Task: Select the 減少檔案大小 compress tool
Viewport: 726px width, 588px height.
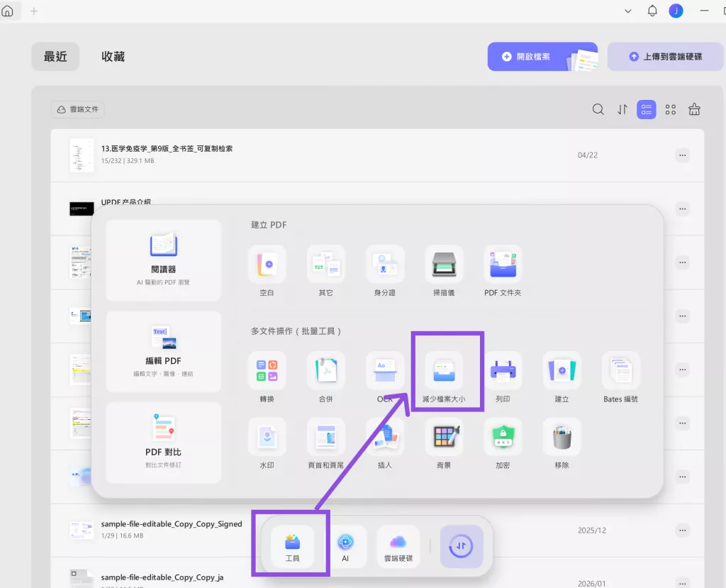Action: tap(444, 372)
